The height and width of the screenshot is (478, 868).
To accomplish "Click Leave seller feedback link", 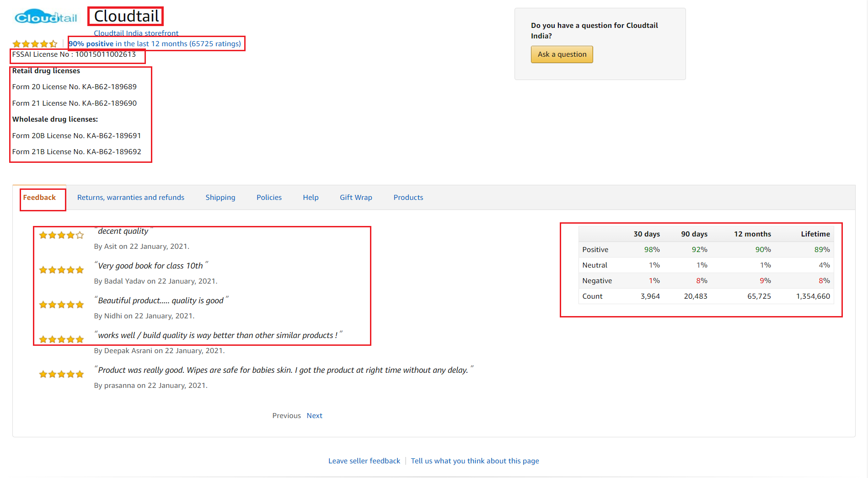I will pos(364,461).
